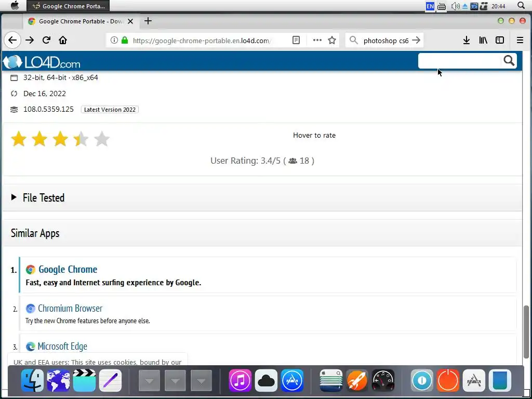Open the globe browser dock icon
The height and width of the screenshot is (399, 532).
pyautogui.click(x=58, y=380)
